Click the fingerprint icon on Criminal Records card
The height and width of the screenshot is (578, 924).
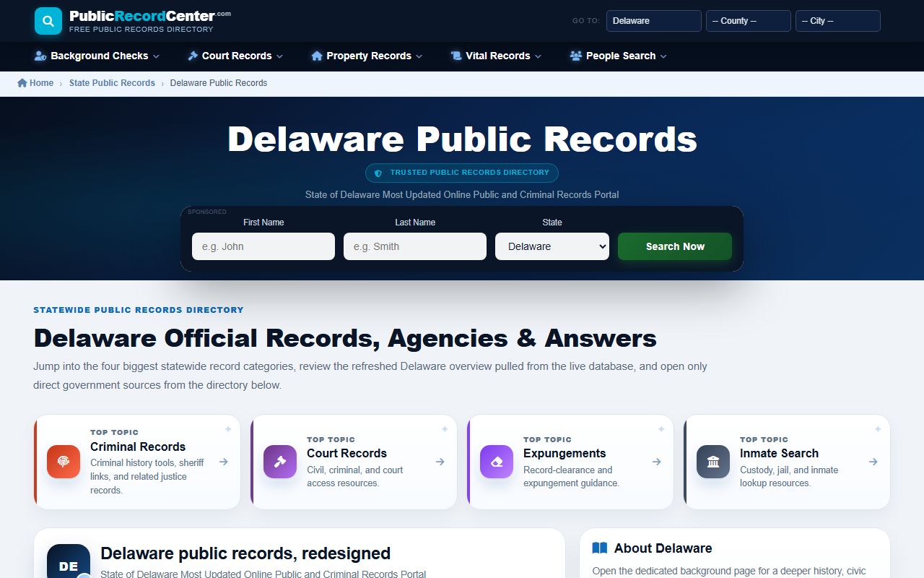[x=64, y=462]
